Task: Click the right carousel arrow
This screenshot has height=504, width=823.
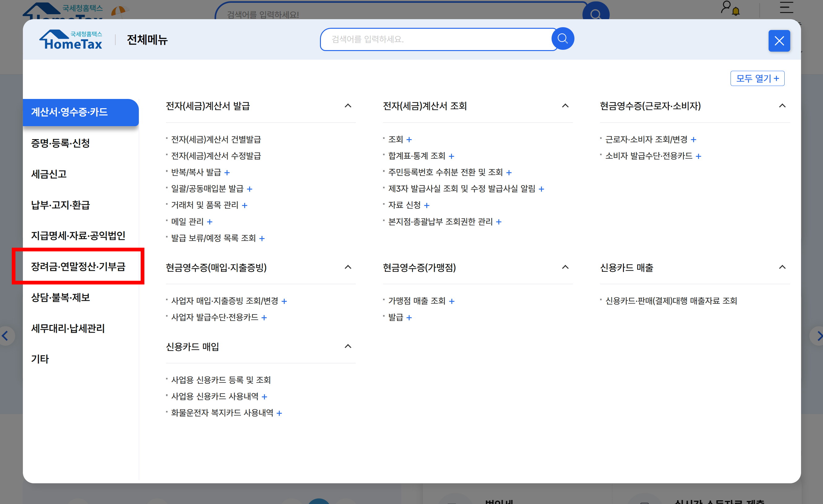Action: 818,336
